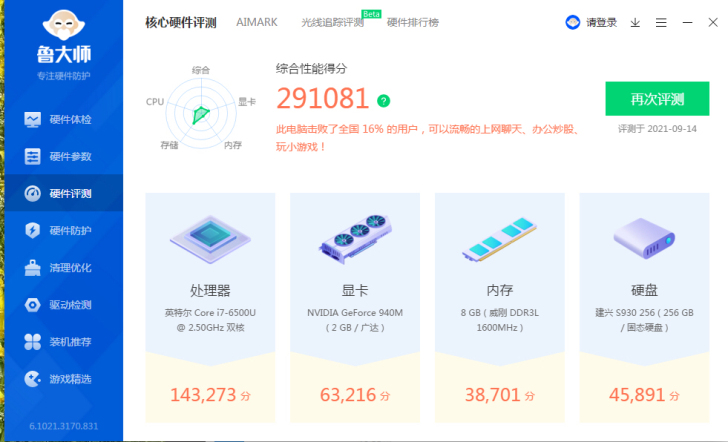The width and height of the screenshot is (728, 442).
Task: Click the memory stick illustration
Action: point(500,239)
